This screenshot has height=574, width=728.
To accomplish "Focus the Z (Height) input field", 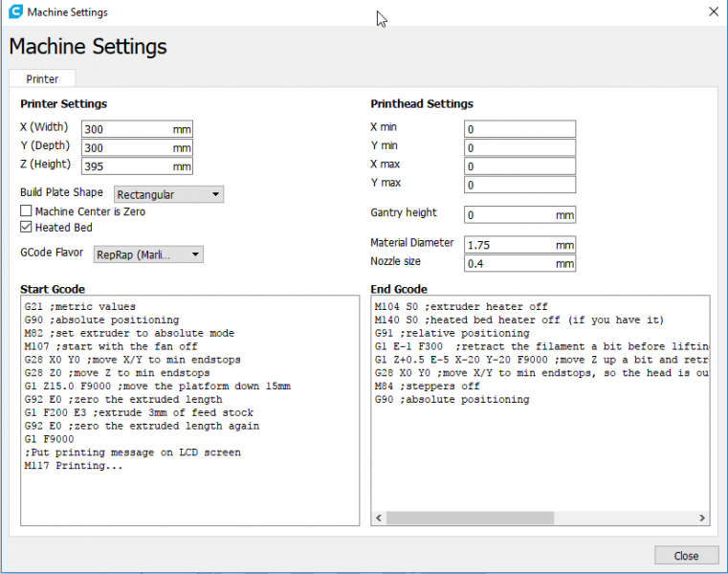I will tap(126, 166).
